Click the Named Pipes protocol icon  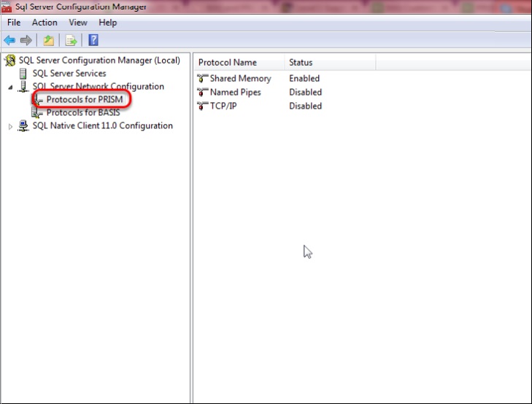(x=203, y=92)
